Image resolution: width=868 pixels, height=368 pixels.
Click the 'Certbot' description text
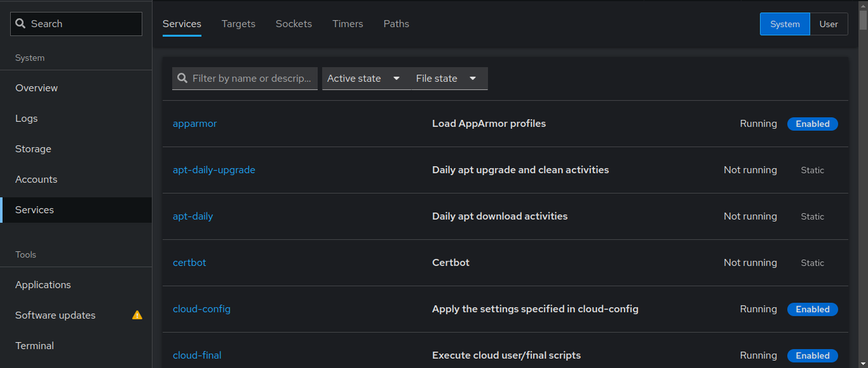[x=451, y=262]
